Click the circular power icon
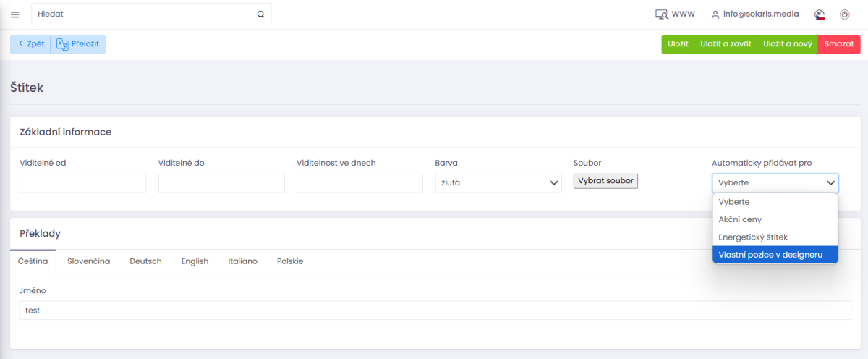868x359 pixels. (x=844, y=14)
